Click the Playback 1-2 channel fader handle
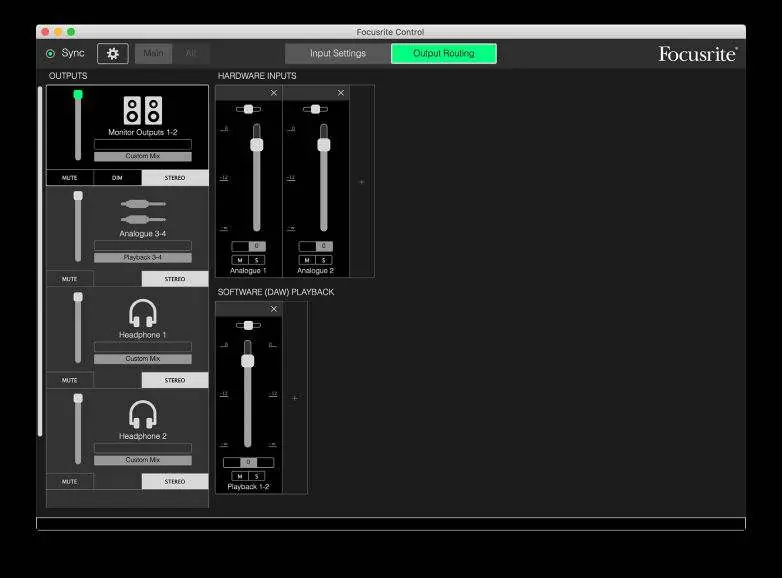Image resolution: width=782 pixels, height=578 pixels. pyautogui.click(x=248, y=361)
